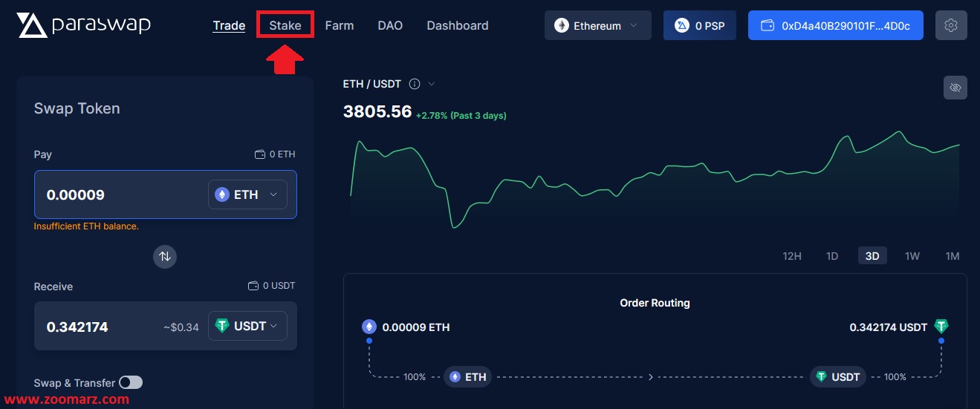
Task: Open the Farm tab
Action: tap(340, 25)
